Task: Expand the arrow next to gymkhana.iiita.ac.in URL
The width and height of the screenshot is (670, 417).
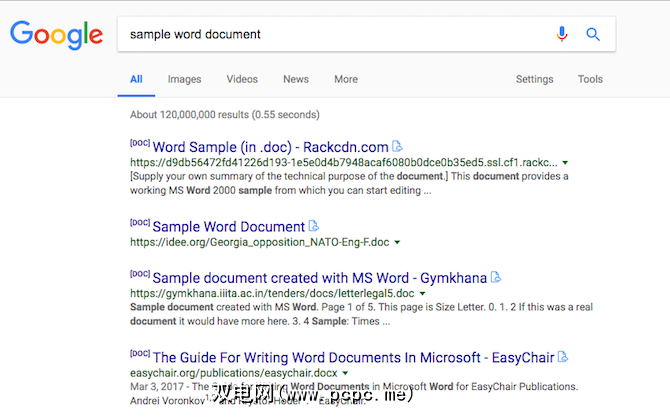Action: [424, 293]
